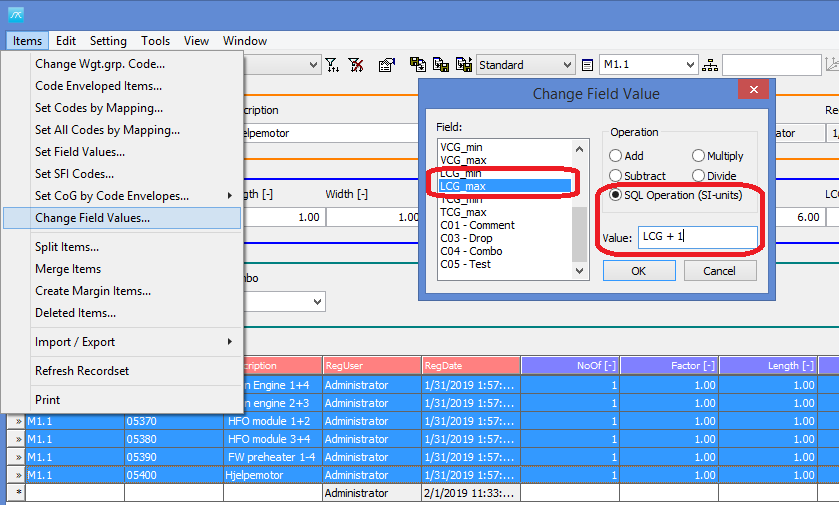The height and width of the screenshot is (505, 839).
Task: Select TCG_max in Field list
Action: [x=505, y=212]
